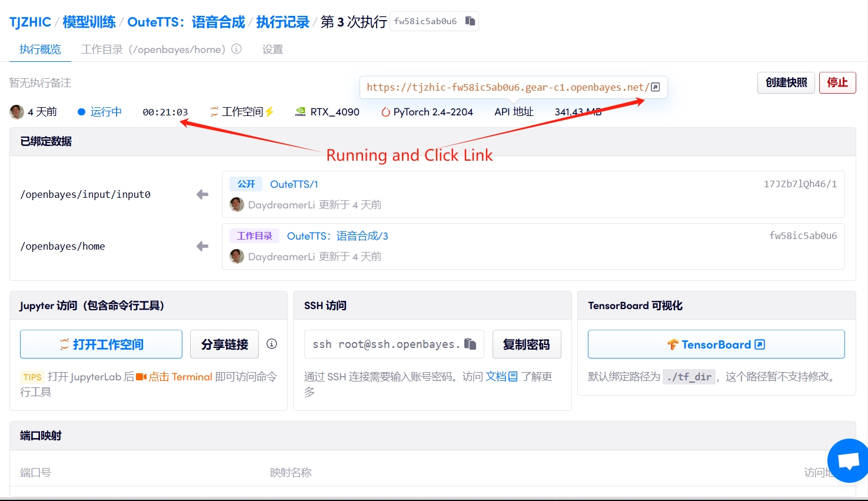Click the arrow icon for /openbayes/input/input0
This screenshot has height=501, width=868.
[202, 194]
